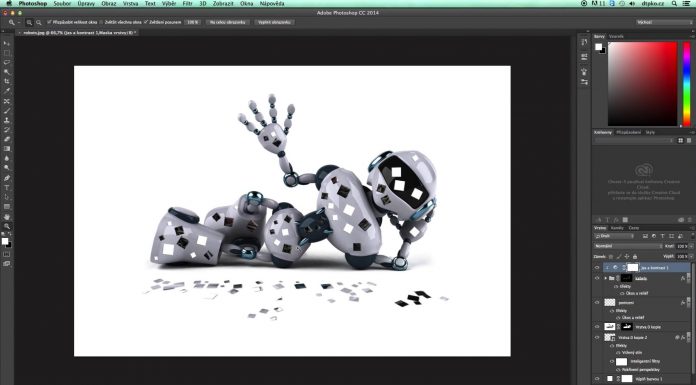Hide the 'Jas a kontrast 1' layer
Viewport: 696px width, 385px height.
click(x=597, y=268)
